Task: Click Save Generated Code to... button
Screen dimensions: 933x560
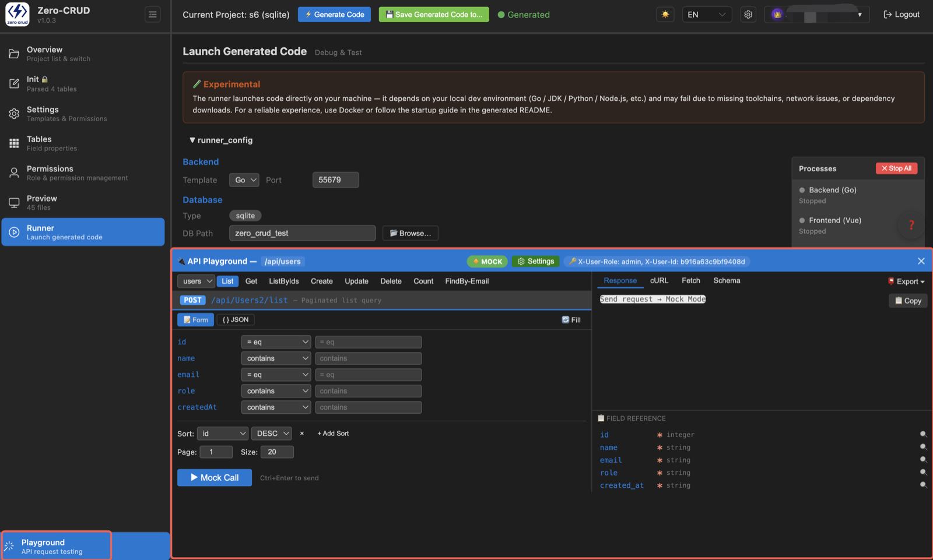Action: click(x=434, y=15)
